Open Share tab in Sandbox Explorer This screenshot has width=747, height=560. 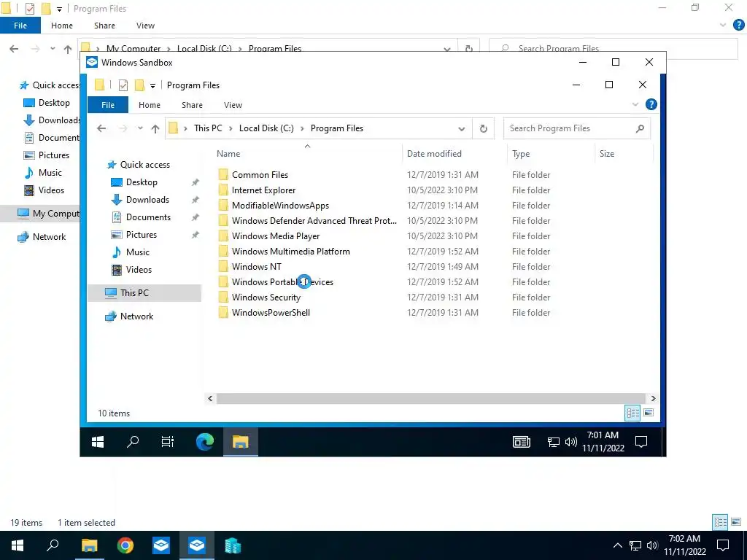click(192, 105)
